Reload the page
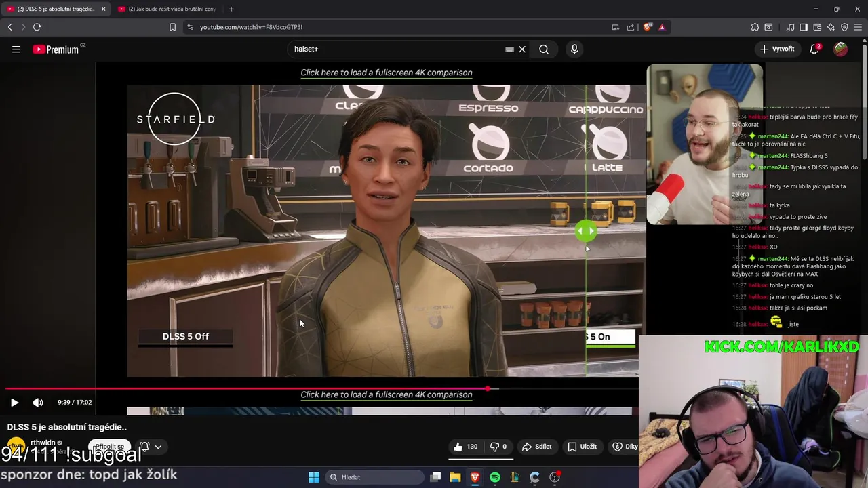The width and height of the screenshot is (868, 488). 37,27
